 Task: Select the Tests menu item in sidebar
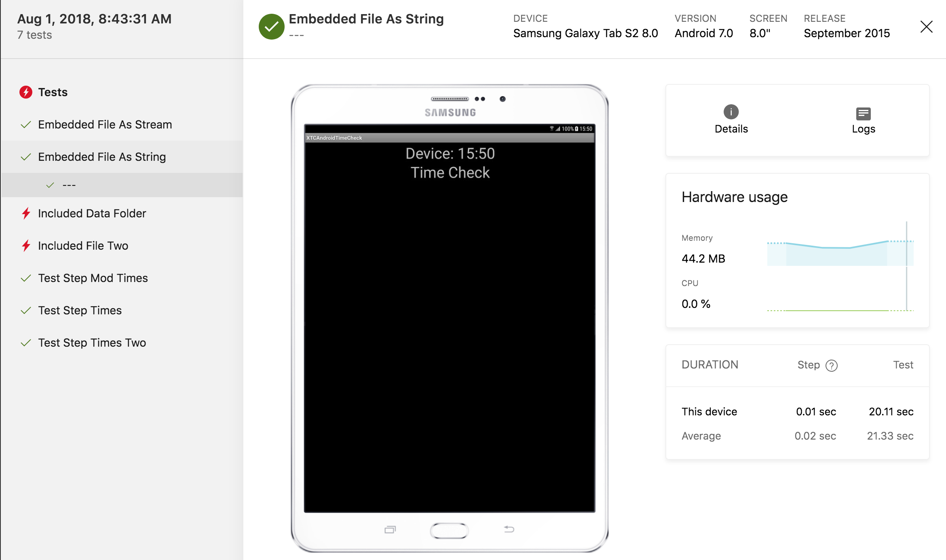point(53,92)
